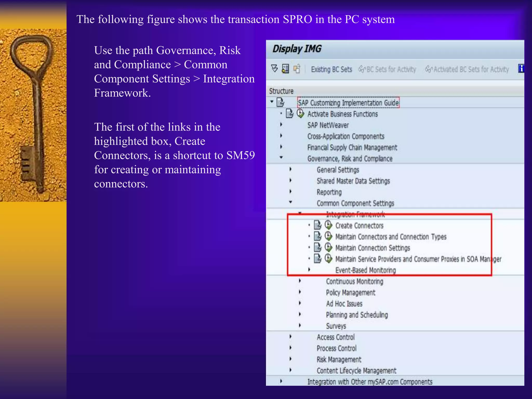Execute clock icon for Maintain Service Providers row
The width and height of the screenshot is (532, 399).
click(x=329, y=258)
